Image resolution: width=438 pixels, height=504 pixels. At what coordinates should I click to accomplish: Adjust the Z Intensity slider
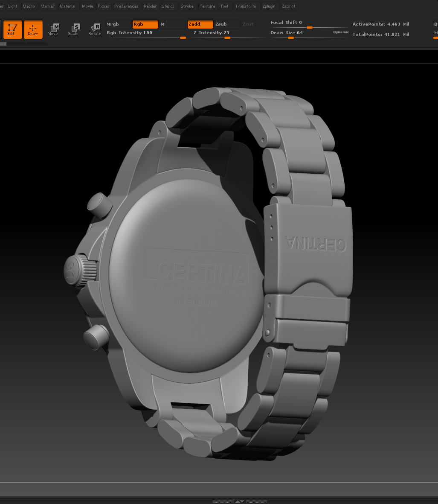227,34
